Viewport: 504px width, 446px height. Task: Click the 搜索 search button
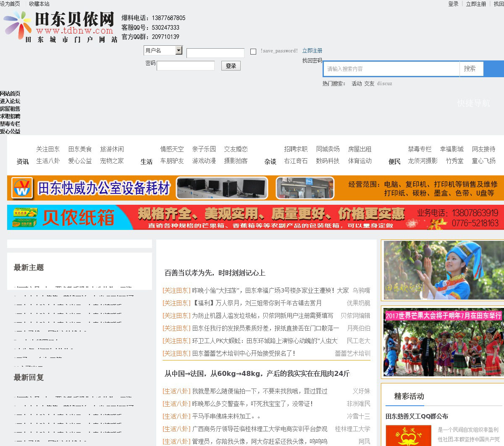pyautogui.click(x=471, y=69)
